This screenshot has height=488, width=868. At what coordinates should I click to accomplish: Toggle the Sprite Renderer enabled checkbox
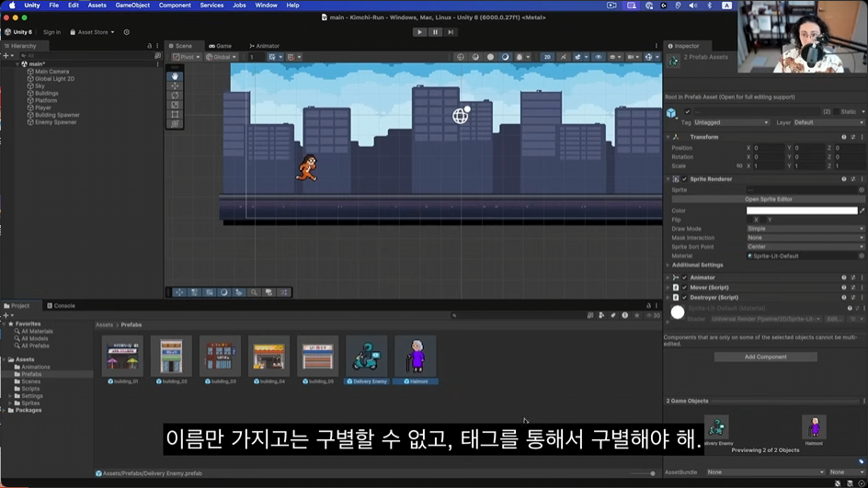pyautogui.click(x=685, y=179)
